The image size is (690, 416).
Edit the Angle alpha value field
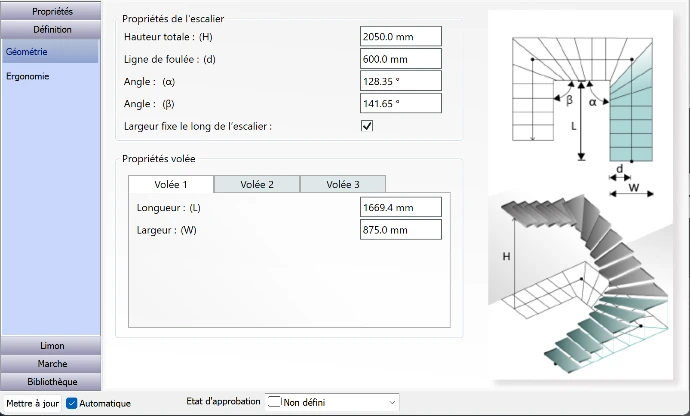tap(400, 81)
